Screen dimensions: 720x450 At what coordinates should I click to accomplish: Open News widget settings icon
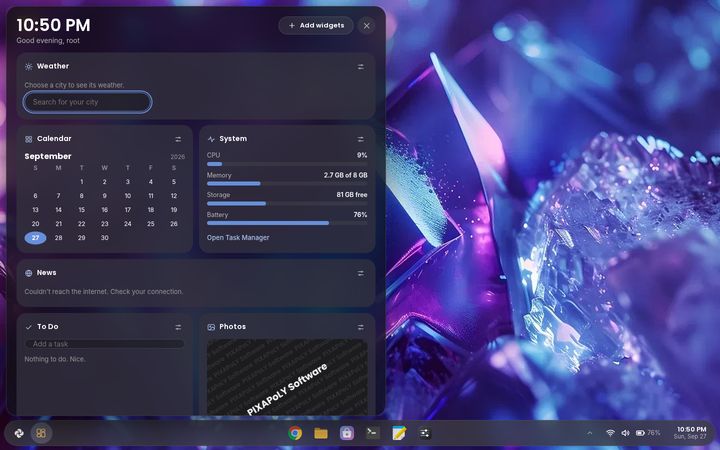(360, 273)
